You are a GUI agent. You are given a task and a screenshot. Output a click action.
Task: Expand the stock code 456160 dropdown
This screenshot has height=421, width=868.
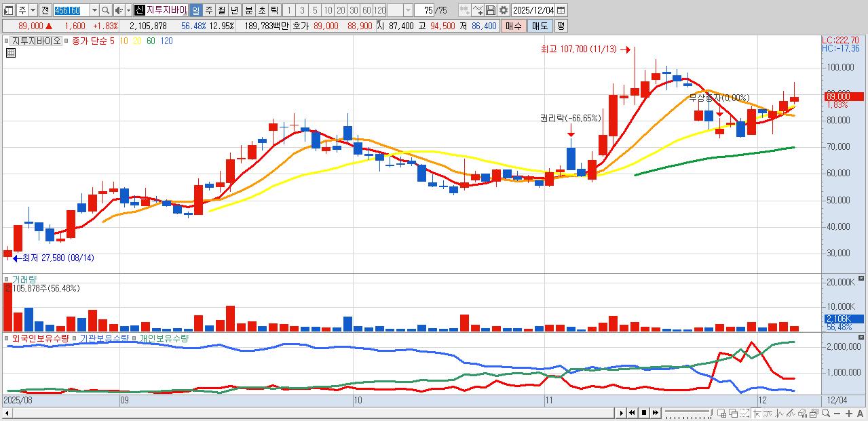pos(94,10)
